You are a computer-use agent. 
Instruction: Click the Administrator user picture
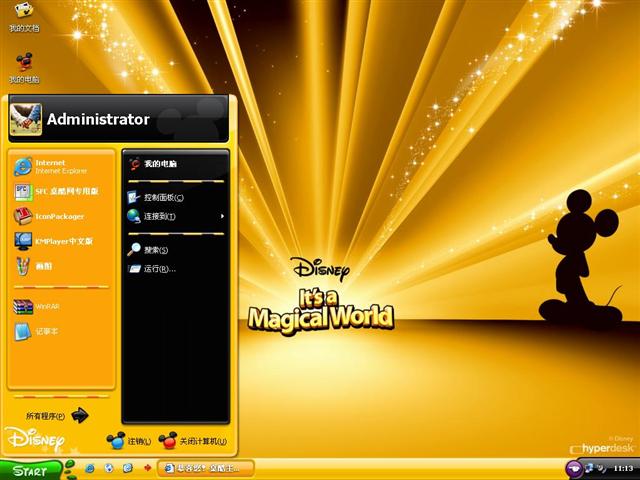tap(26, 119)
